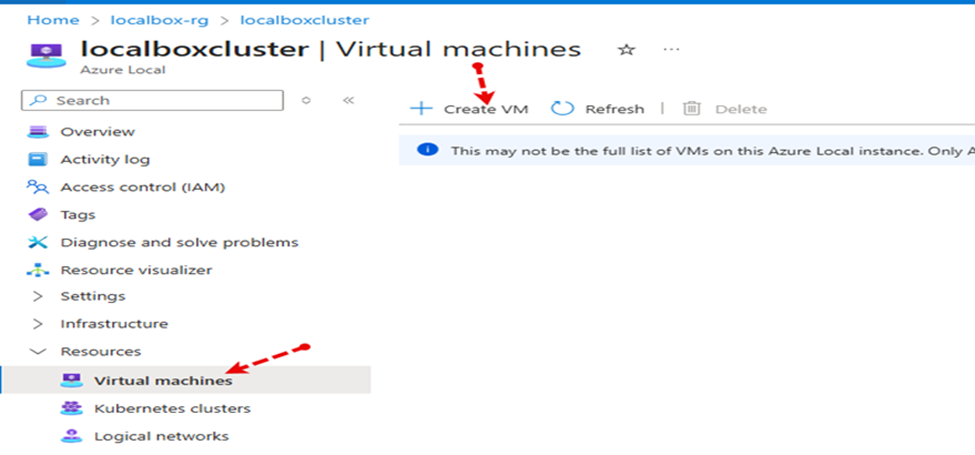Open Tags menu item

[78, 214]
